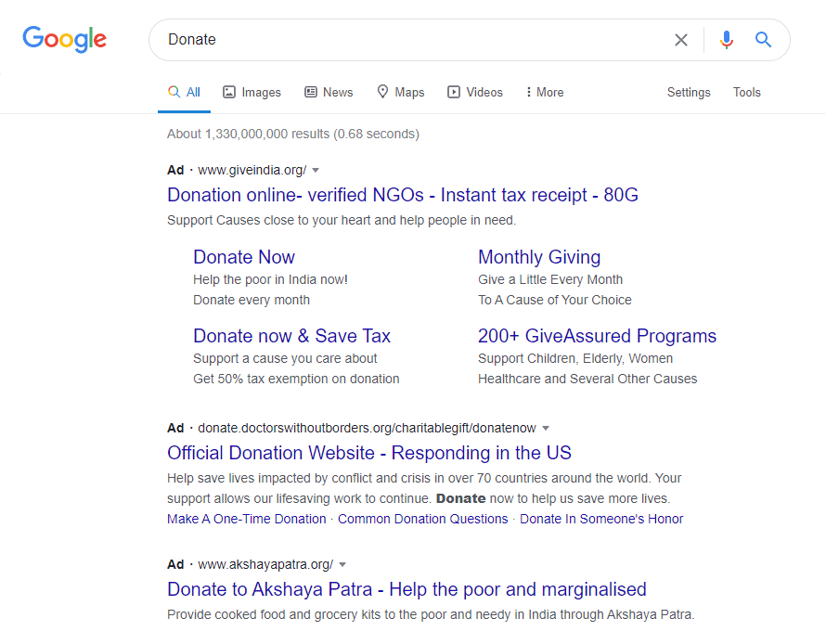Open Donate now & Save Tax link
This screenshot has height=644, width=826.
291,336
